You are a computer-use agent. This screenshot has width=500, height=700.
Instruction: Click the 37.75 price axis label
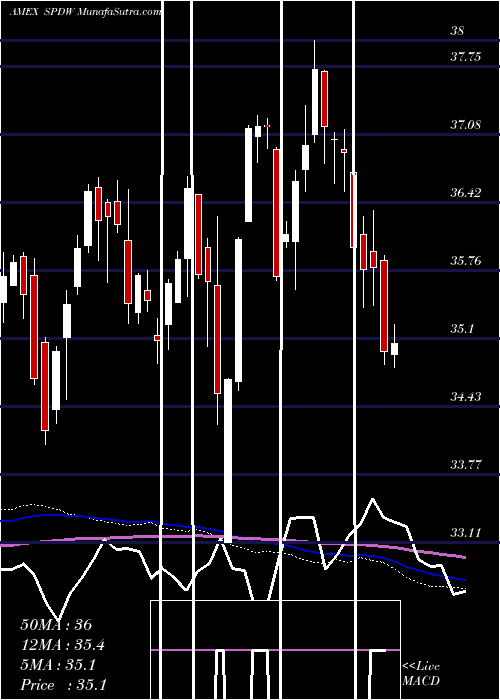(x=466, y=57)
